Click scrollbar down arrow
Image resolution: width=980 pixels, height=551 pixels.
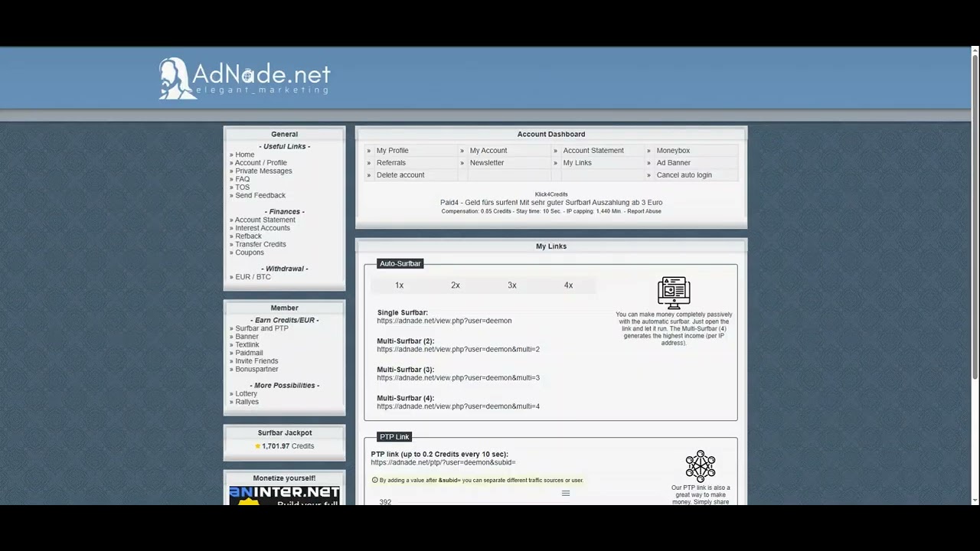[x=975, y=500]
